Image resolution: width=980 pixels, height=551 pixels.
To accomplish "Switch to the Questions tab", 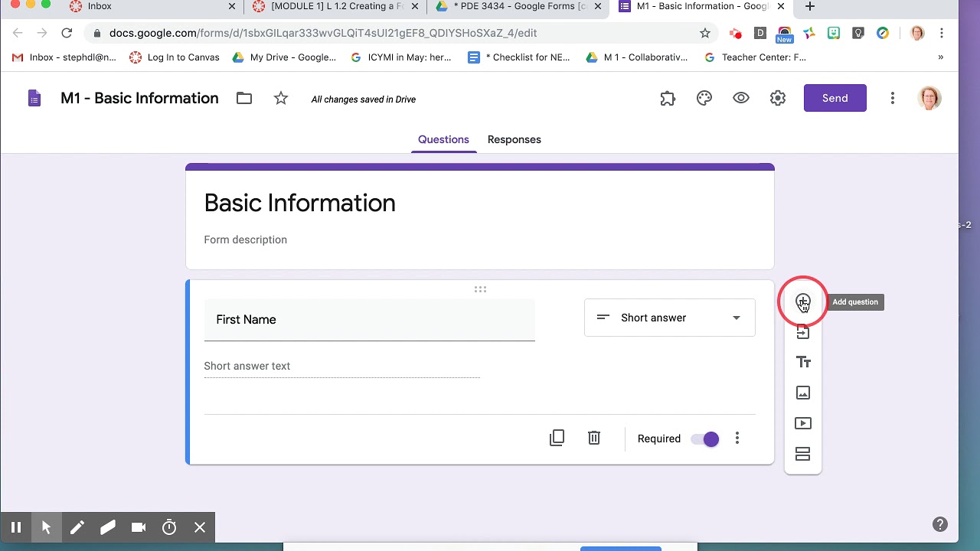I will click(443, 139).
